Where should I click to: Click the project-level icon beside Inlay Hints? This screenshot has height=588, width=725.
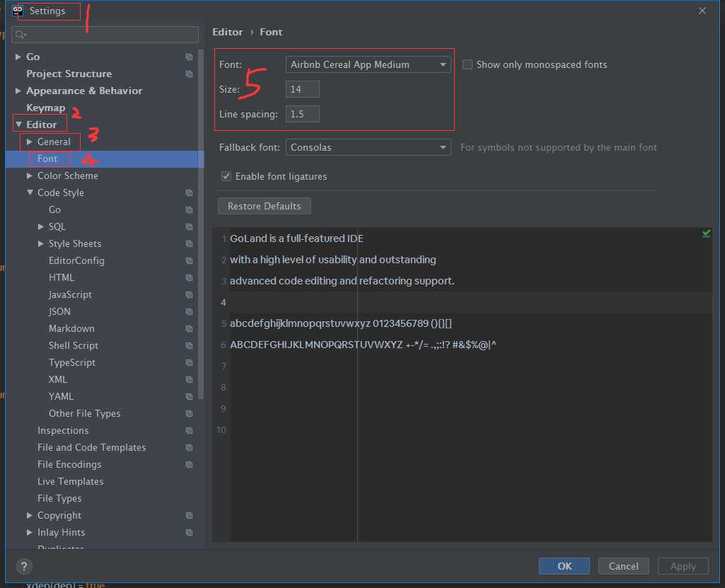pyautogui.click(x=189, y=533)
